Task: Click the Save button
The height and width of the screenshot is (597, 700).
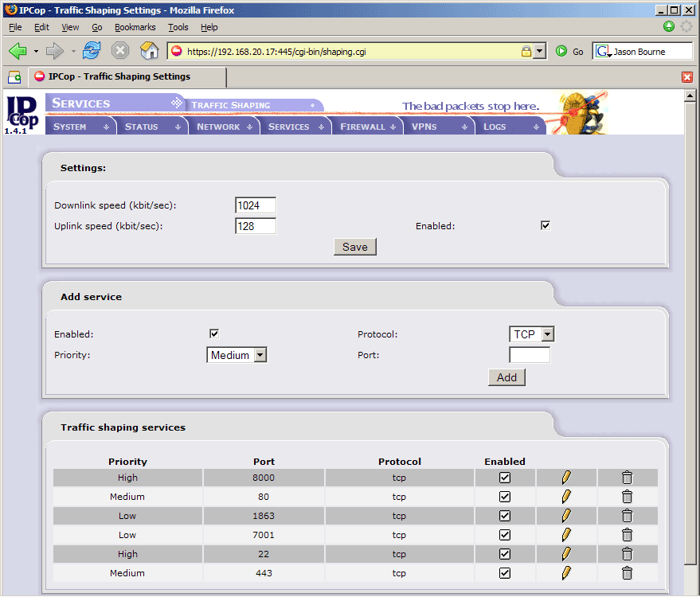Action: 354,247
